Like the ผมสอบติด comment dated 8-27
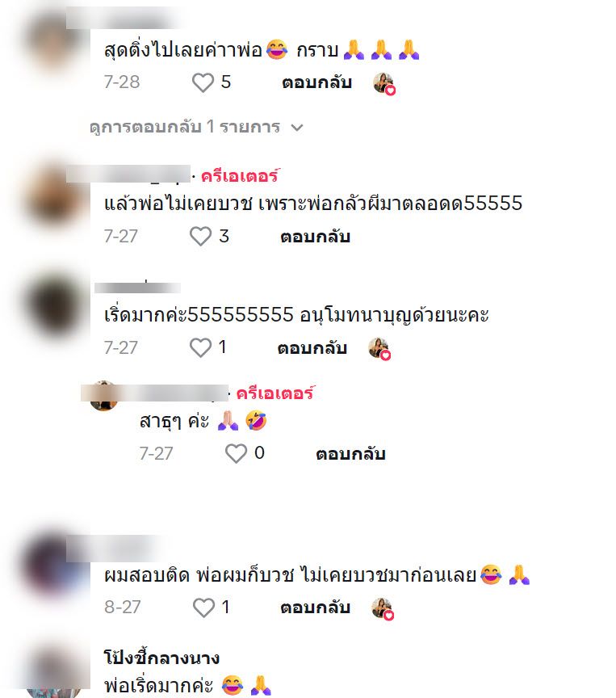616x698 pixels. point(203,608)
